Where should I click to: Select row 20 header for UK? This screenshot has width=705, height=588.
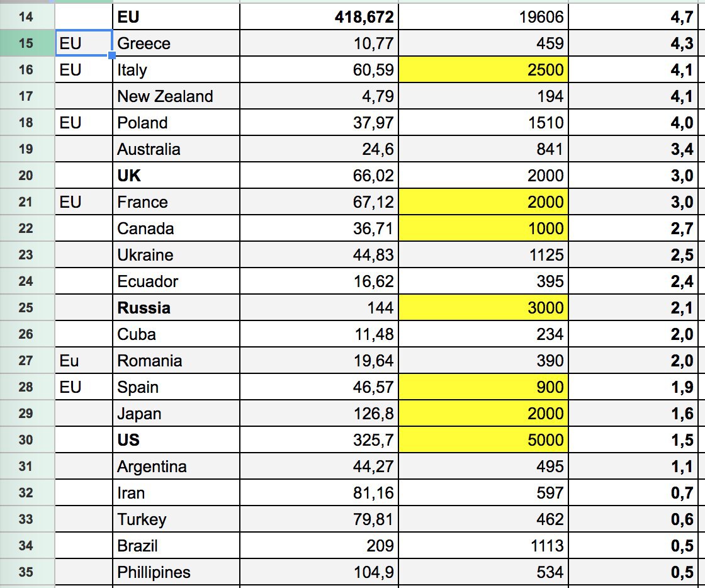(27, 175)
